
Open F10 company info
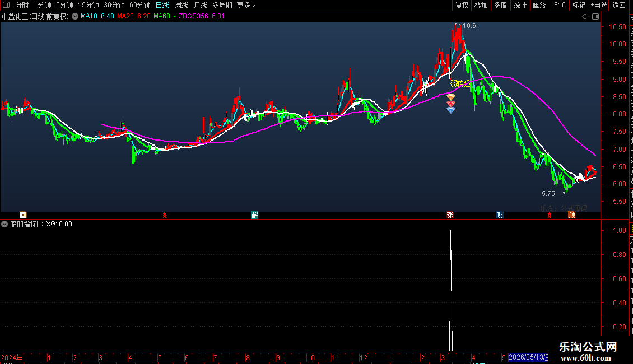click(x=560, y=5)
